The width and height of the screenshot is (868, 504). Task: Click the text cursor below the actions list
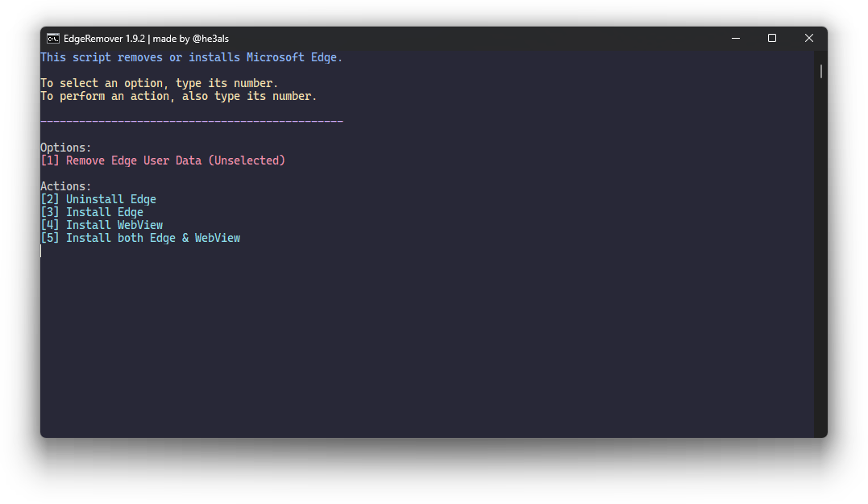coord(41,251)
